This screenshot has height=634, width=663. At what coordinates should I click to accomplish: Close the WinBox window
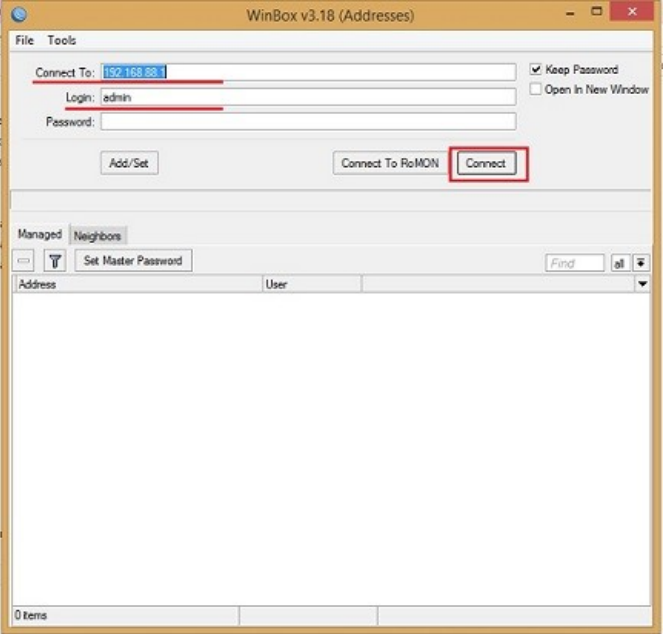pos(632,12)
